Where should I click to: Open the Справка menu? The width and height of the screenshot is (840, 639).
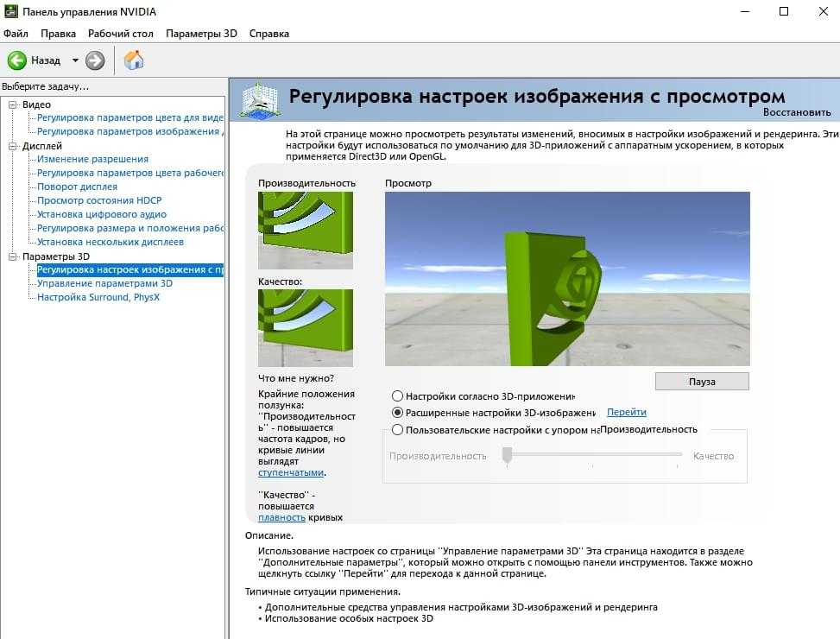(269, 33)
